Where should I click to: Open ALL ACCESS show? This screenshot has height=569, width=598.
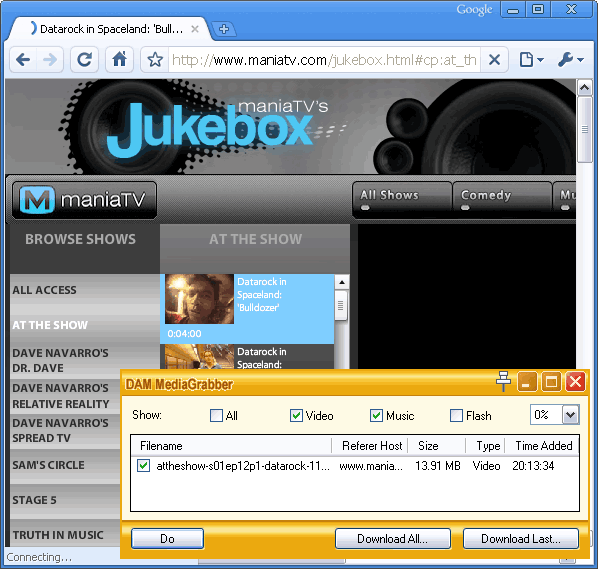(44, 290)
